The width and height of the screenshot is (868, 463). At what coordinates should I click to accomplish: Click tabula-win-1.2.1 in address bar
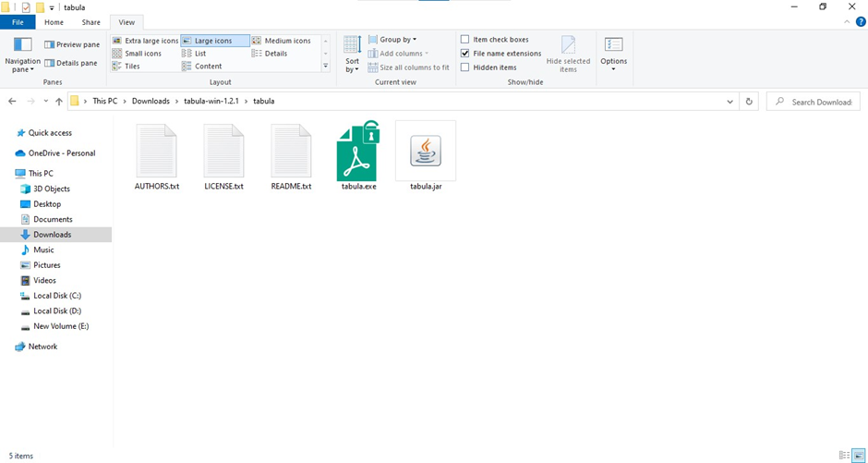(x=211, y=102)
